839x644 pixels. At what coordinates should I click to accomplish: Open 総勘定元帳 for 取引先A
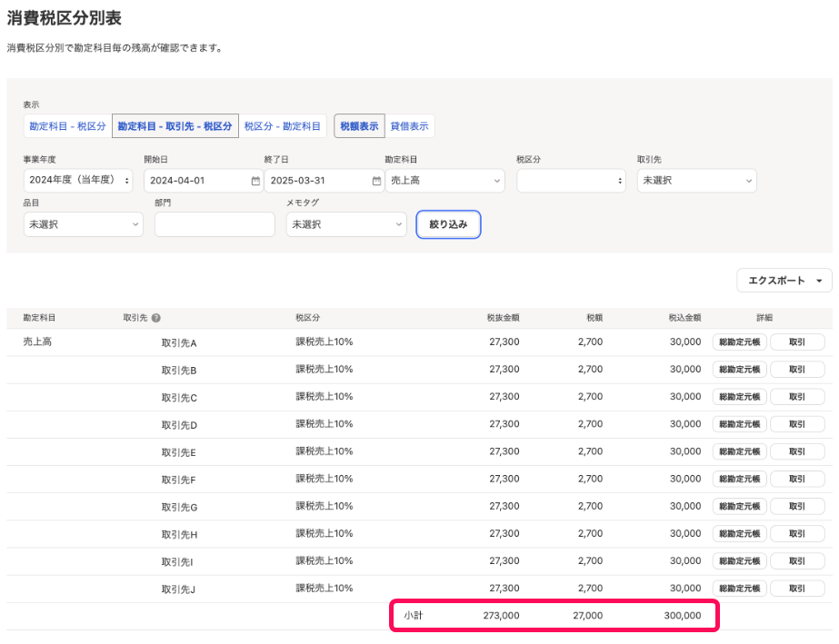point(739,342)
